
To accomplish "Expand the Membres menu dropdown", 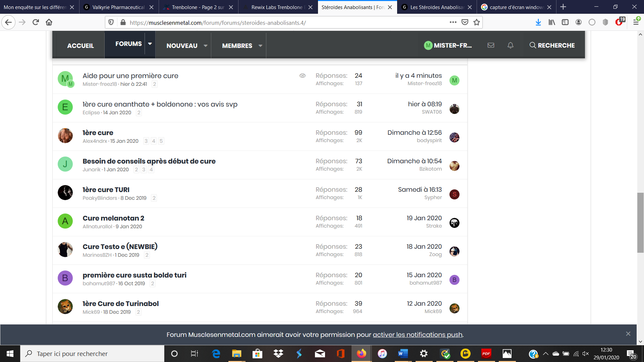I will click(x=260, y=46).
